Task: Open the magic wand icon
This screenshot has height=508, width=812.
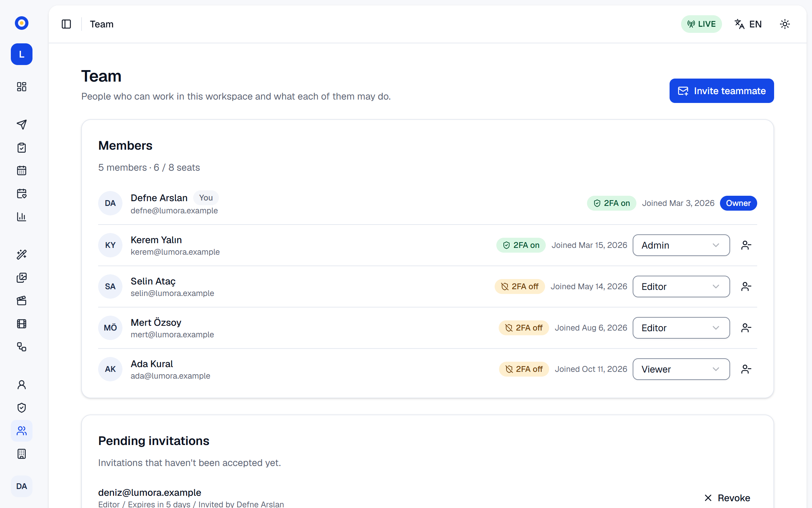Action: point(22,255)
